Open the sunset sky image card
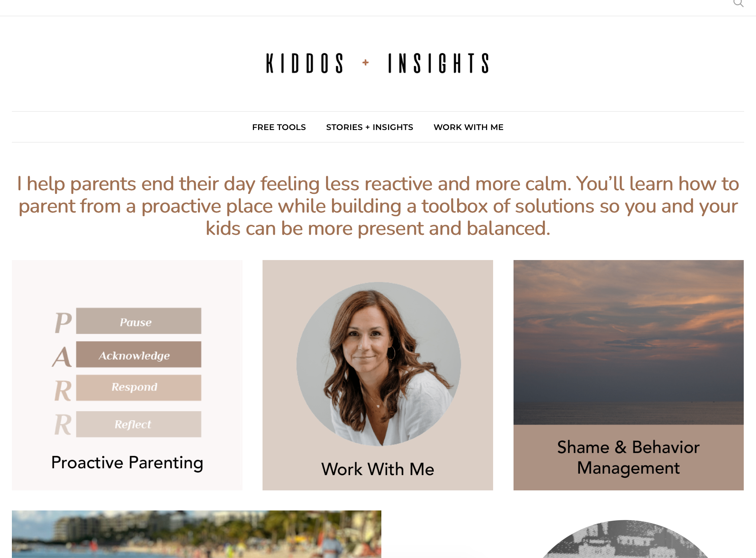 click(628, 342)
